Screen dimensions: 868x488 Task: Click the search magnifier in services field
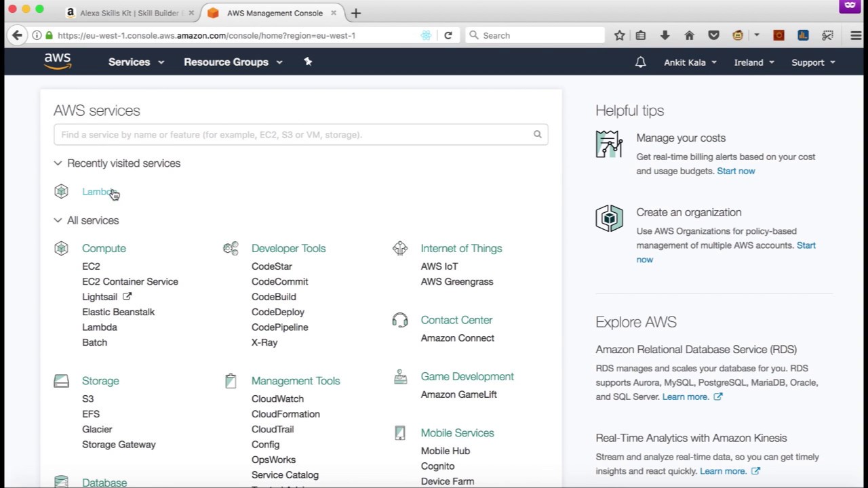pos(537,134)
